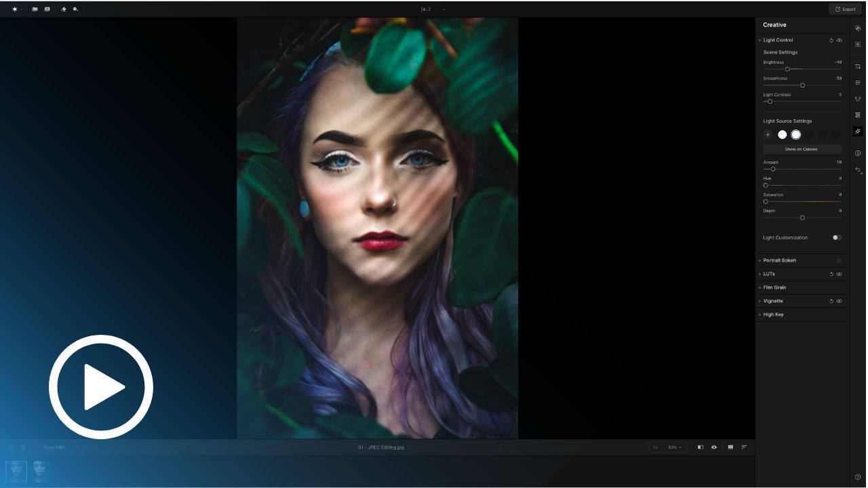Click the sort lines icon in bottom bar

[x=744, y=447]
